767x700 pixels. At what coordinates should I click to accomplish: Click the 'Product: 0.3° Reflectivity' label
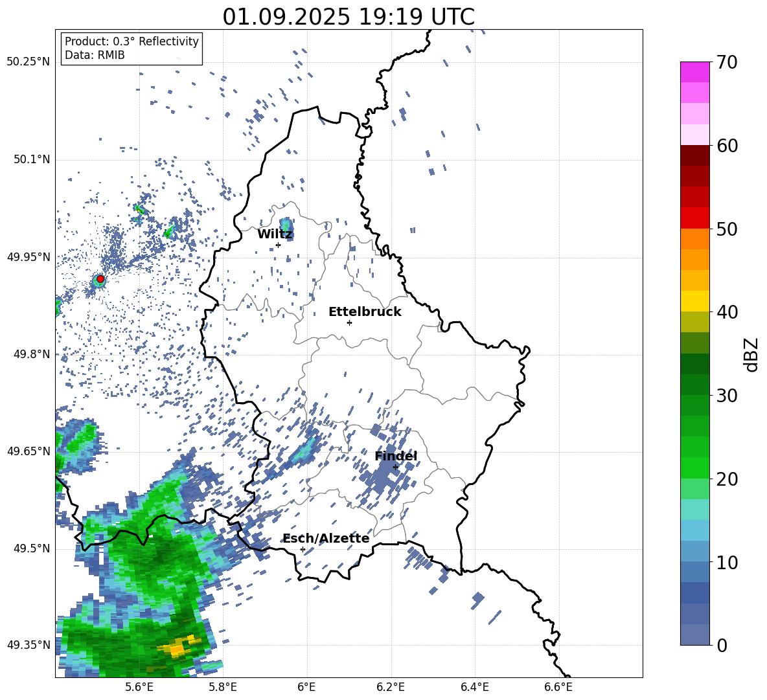(132, 41)
